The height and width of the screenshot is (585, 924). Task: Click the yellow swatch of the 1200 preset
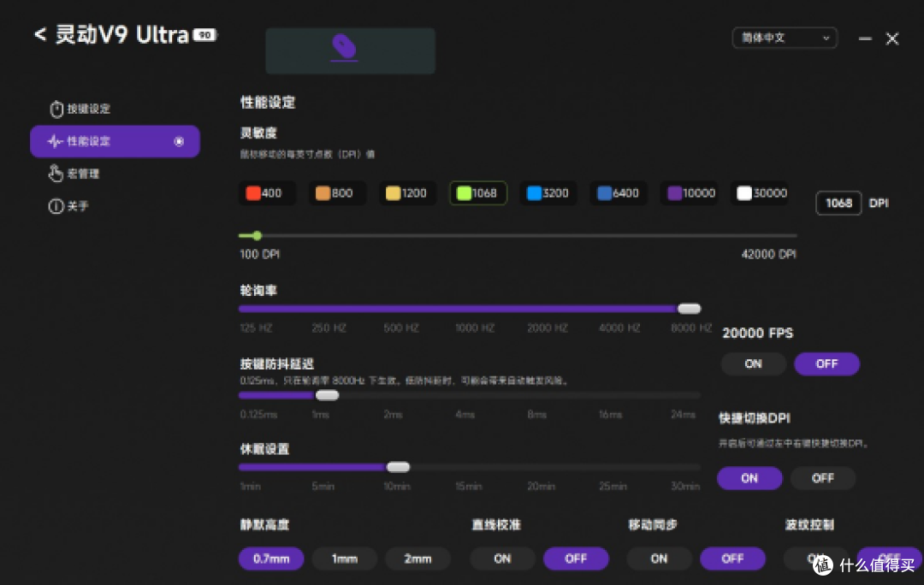(393, 193)
